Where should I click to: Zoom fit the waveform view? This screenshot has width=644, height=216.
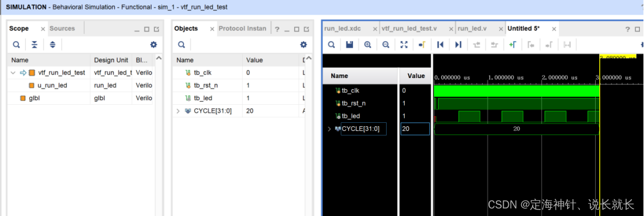pos(404,45)
